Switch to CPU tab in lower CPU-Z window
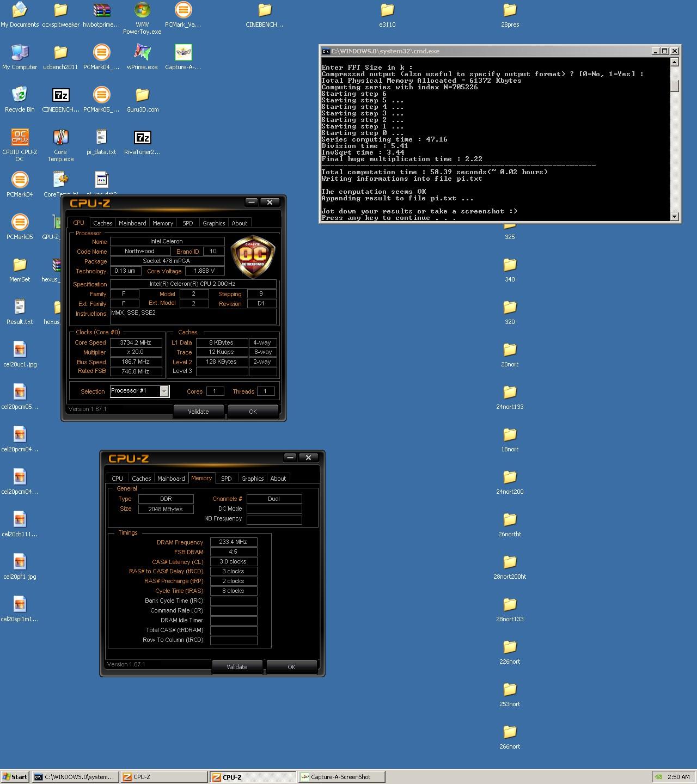697x784 pixels. pos(117,479)
